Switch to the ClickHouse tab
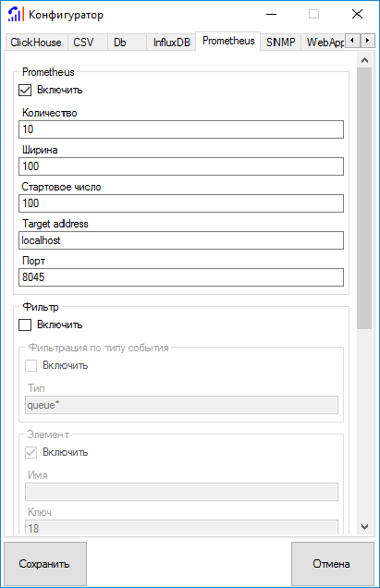This screenshot has height=588, width=380. pyautogui.click(x=36, y=43)
